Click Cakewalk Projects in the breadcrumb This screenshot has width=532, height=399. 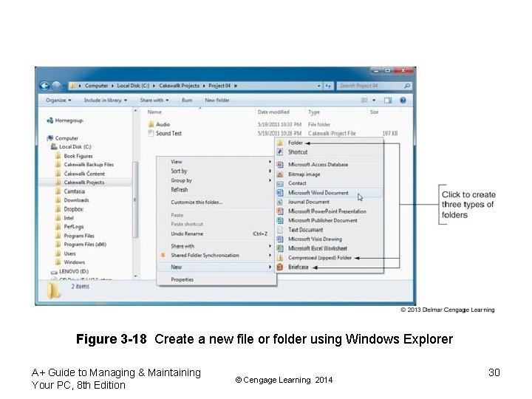pyautogui.click(x=179, y=86)
